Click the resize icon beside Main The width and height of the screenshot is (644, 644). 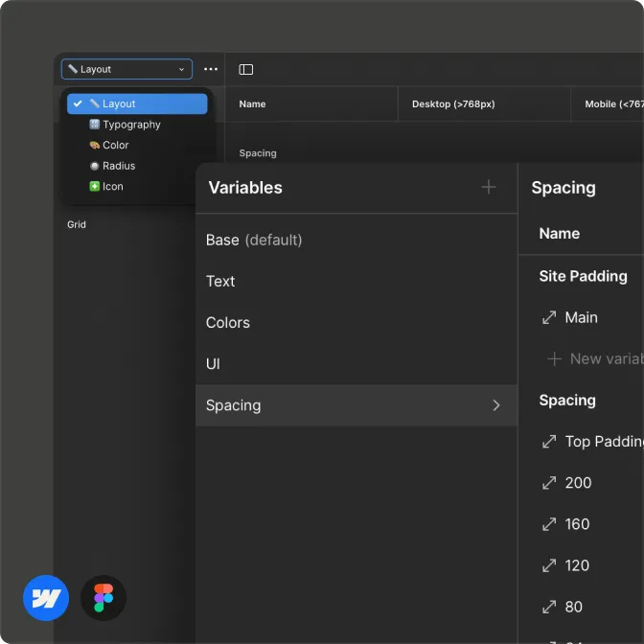(x=550, y=318)
